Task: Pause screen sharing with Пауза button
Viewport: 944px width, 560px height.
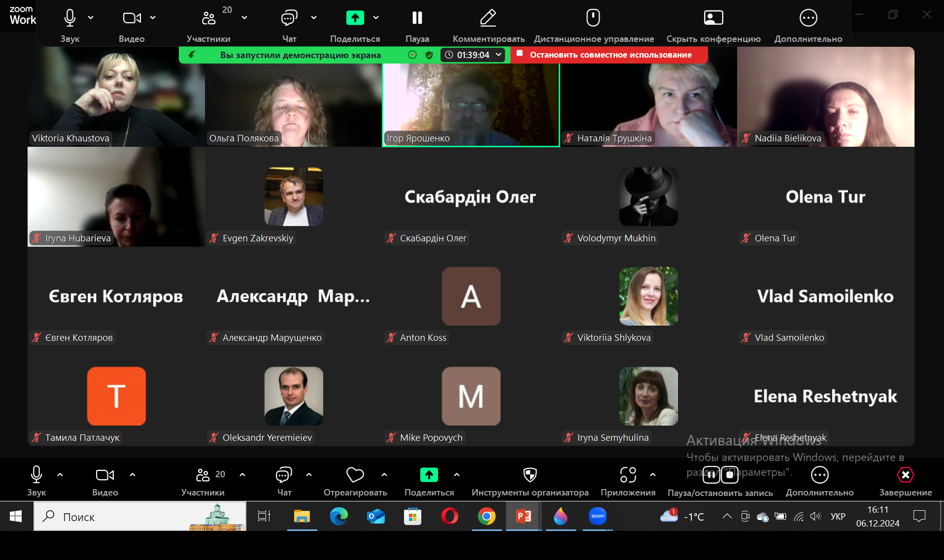Action: click(x=417, y=18)
